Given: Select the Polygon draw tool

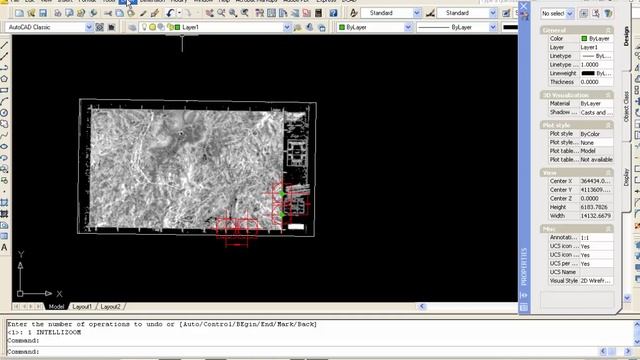Looking at the screenshot, I should [x=4, y=79].
